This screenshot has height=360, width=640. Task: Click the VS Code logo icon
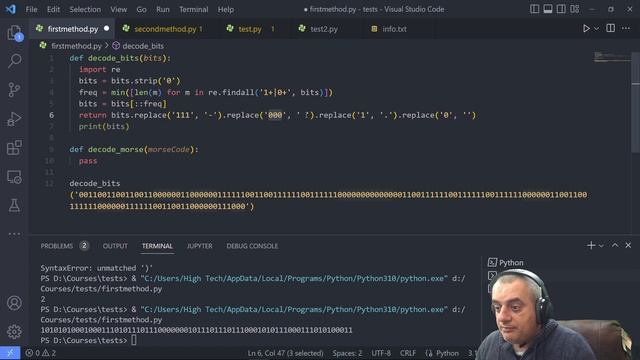tap(11, 9)
